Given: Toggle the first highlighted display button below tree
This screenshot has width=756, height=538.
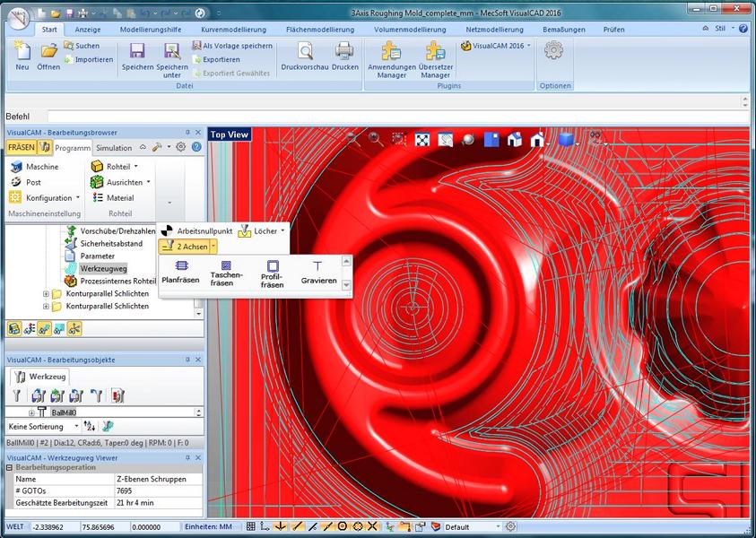Looking at the screenshot, I should coord(14,329).
